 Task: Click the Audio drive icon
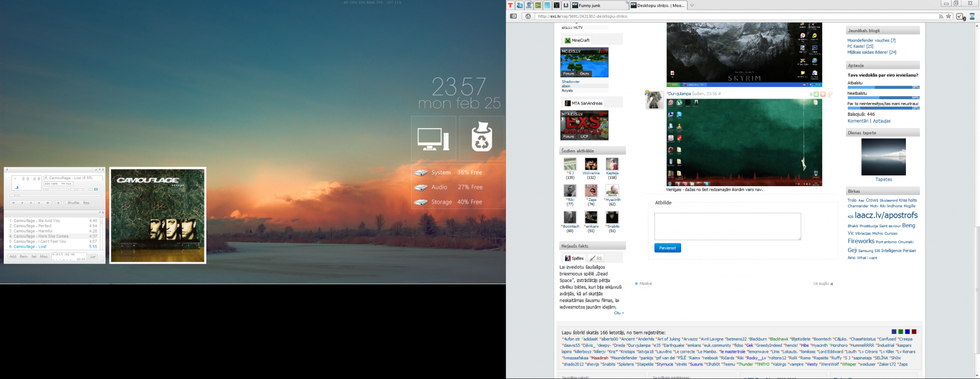click(421, 187)
